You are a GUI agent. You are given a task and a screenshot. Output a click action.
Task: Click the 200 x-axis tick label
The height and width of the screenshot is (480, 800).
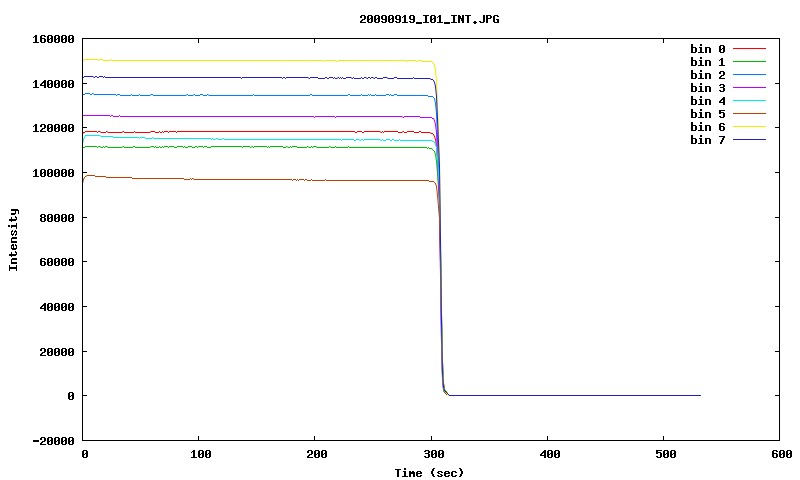[x=317, y=454]
